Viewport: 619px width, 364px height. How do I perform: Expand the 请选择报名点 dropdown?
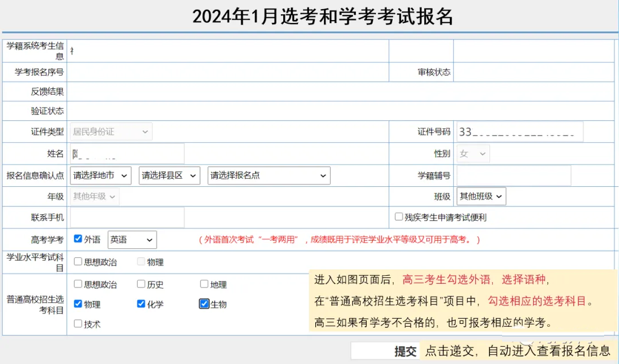tap(269, 175)
